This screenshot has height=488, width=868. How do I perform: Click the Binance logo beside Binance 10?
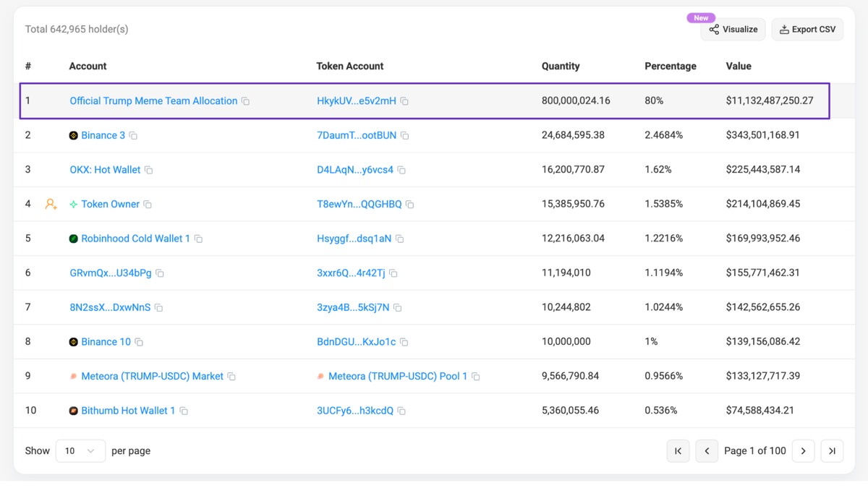click(x=73, y=342)
